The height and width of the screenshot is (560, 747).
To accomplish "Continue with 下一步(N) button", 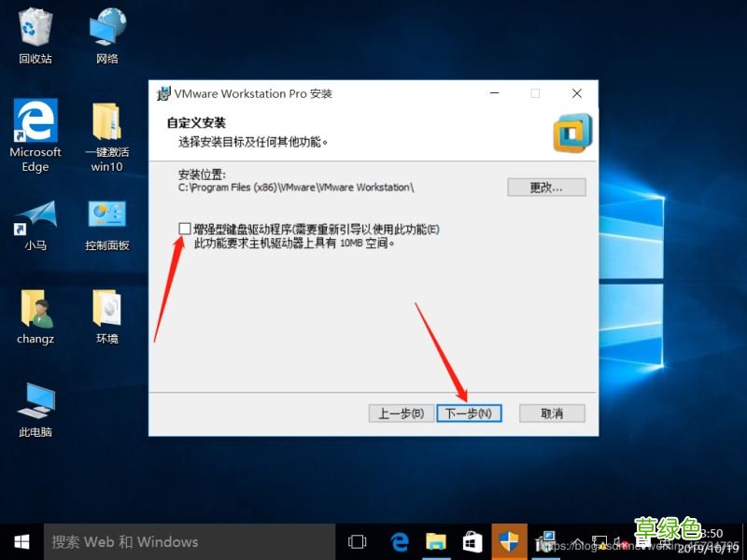I will (x=469, y=413).
